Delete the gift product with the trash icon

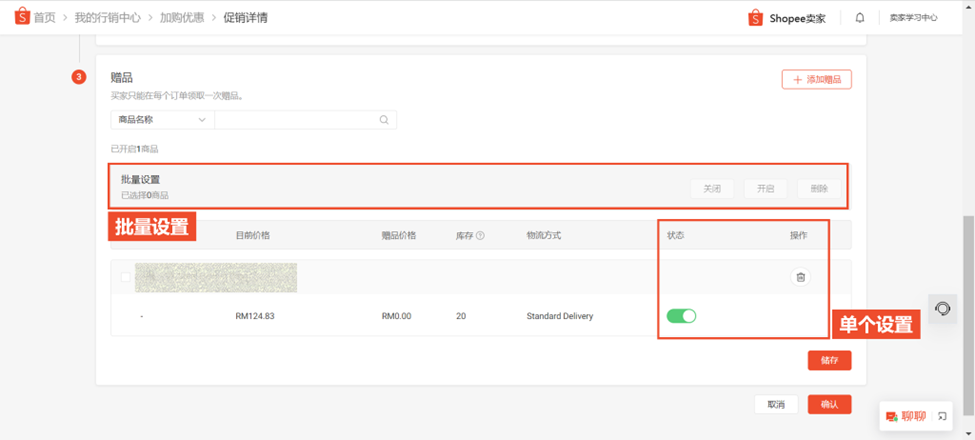[x=800, y=277]
